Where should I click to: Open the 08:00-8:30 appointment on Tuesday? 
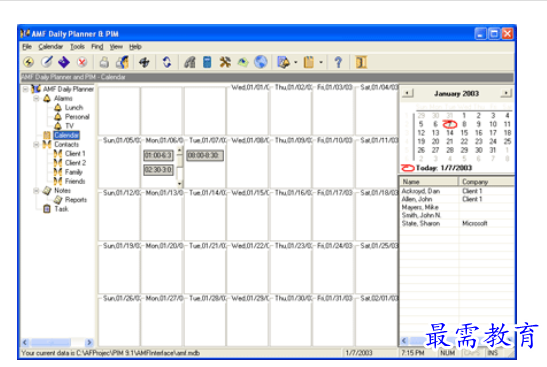pyautogui.click(x=205, y=155)
